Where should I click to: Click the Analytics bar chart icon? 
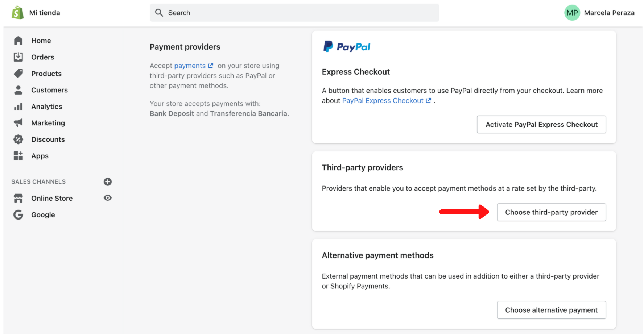pos(18,107)
